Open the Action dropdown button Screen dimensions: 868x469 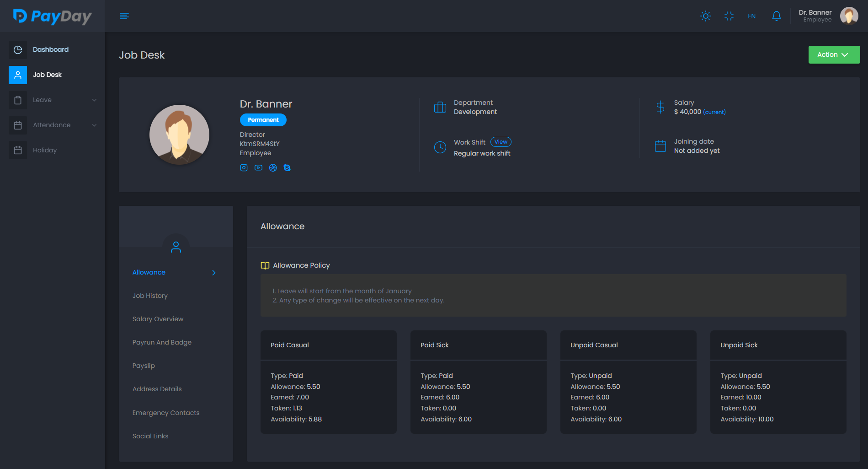[834, 54]
